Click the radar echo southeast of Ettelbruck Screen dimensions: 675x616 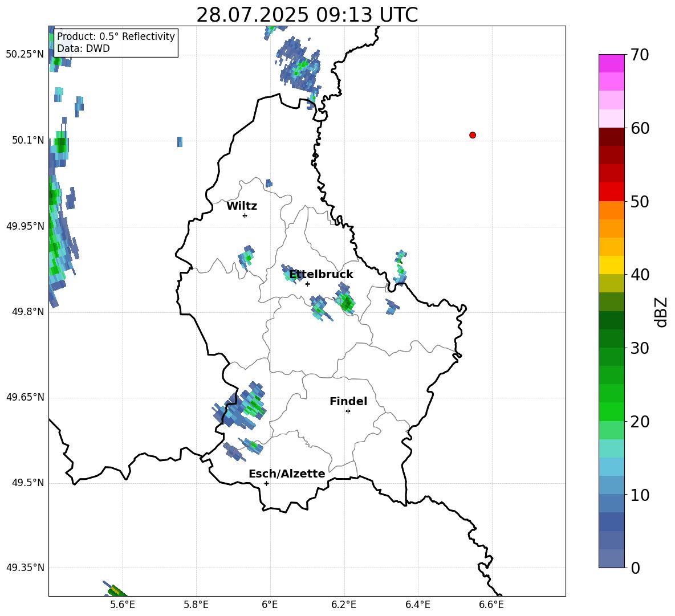345,298
